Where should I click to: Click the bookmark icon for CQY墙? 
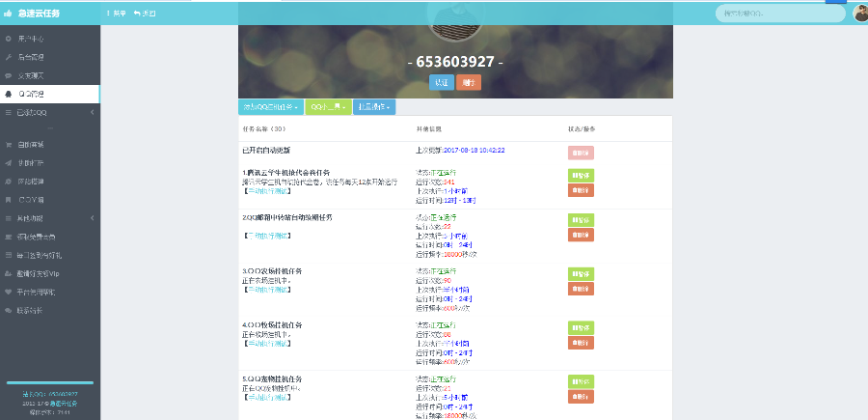pyautogui.click(x=8, y=200)
